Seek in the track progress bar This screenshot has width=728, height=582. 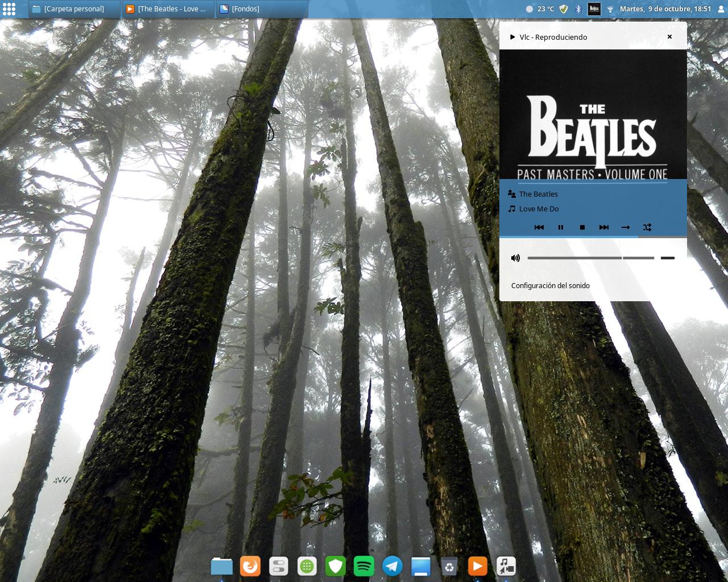tap(593, 236)
